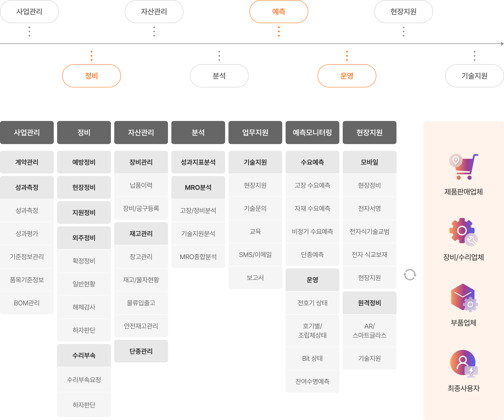Click the 업무지원 dark column header
The height and width of the screenshot is (420, 504).
[255, 133]
